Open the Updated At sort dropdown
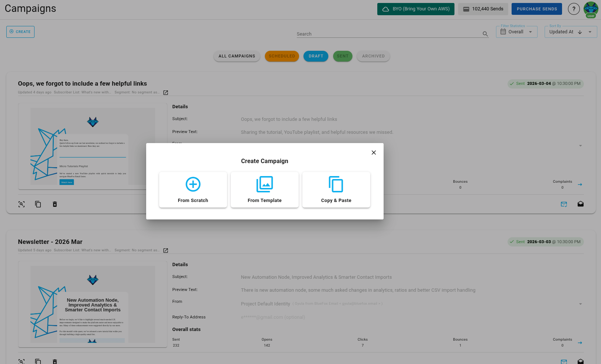This screenshot has height=364, width=601. click(x=571, y=32)
